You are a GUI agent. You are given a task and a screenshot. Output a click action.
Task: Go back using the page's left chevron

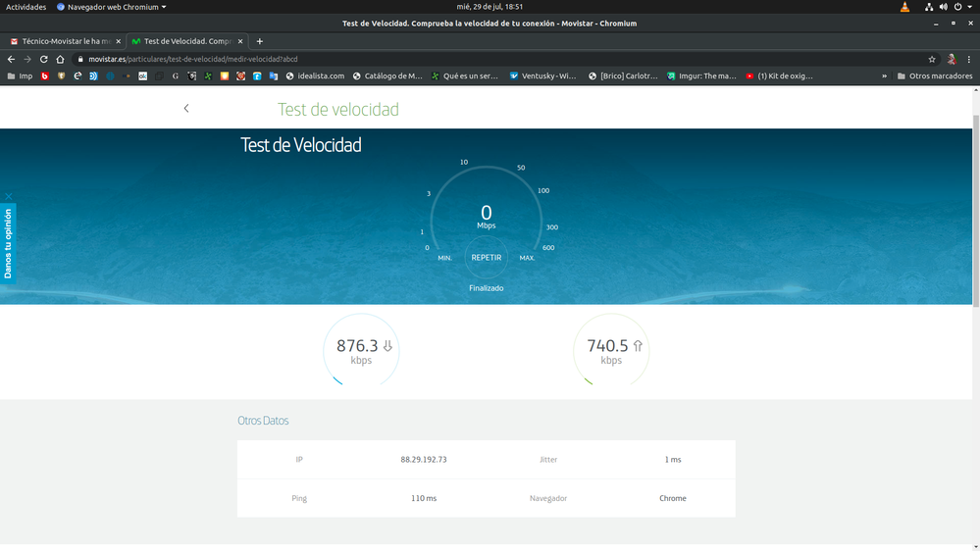186,109
